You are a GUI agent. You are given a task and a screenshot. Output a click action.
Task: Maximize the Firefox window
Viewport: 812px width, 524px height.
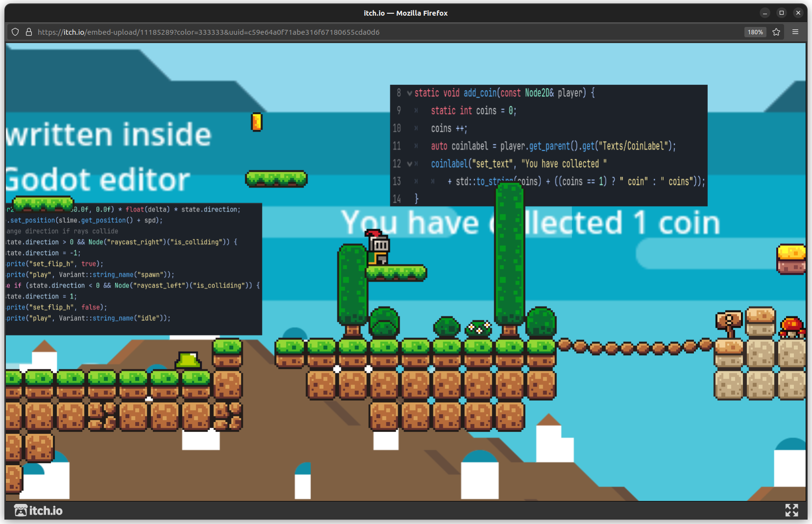coord(782,13)
